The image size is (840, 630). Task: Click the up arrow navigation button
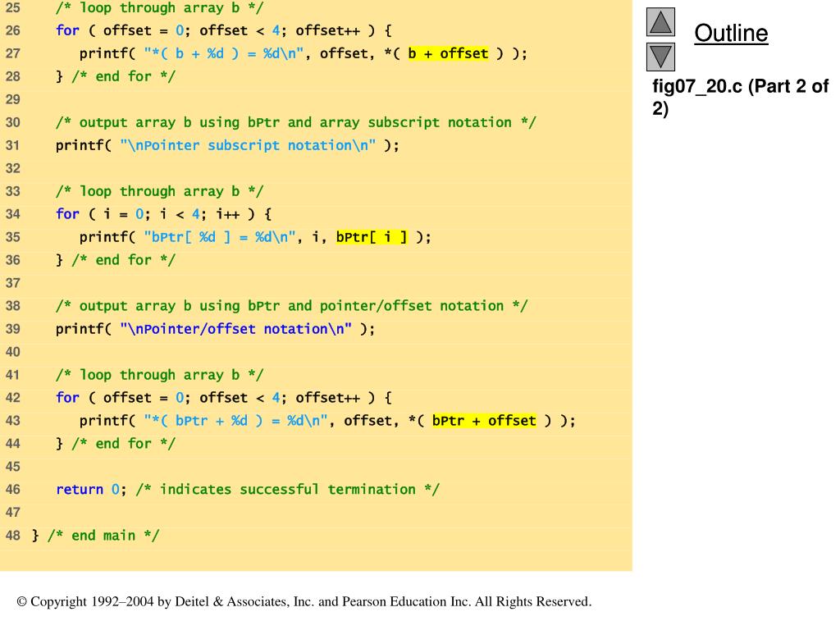point(660,22)
